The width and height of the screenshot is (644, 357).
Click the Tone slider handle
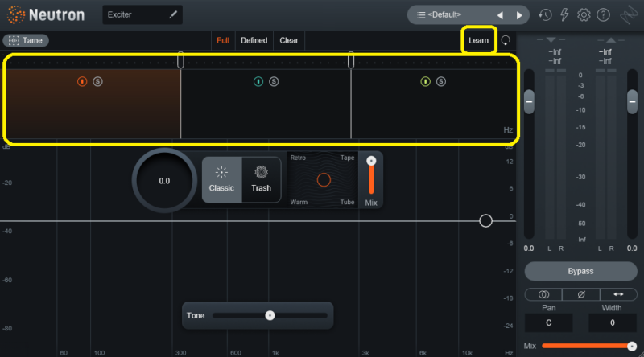[x=270, y=315]
